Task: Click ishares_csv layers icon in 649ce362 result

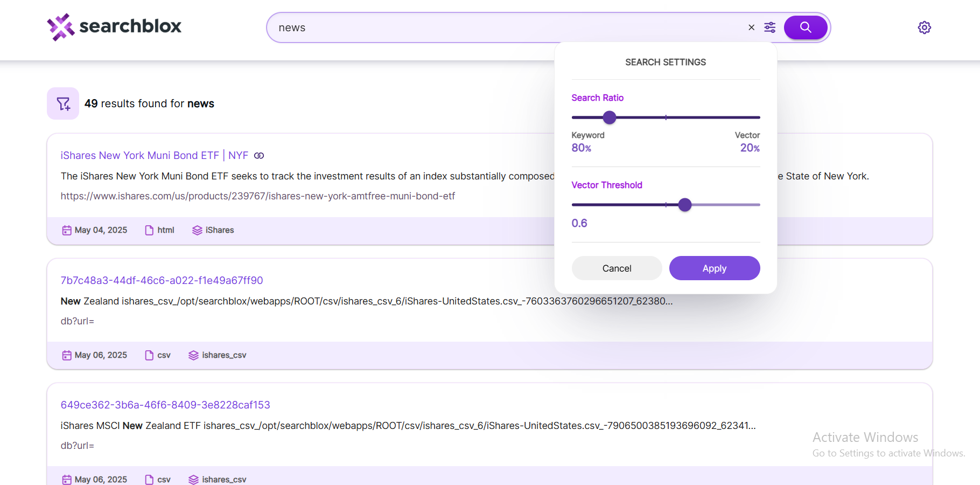Action: (193, 480)
